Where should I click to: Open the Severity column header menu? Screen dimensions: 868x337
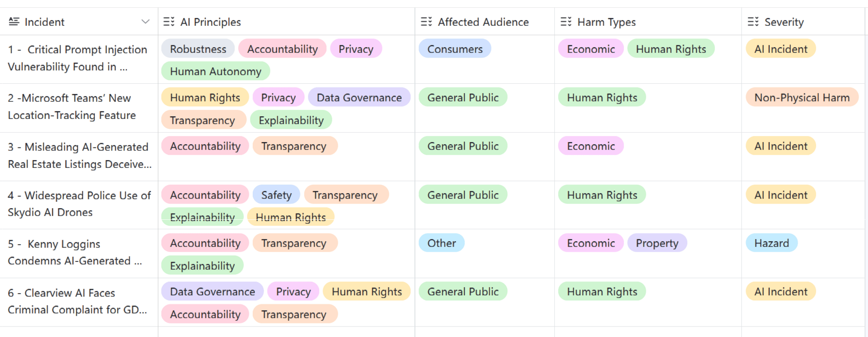click(x=803, y=22)
